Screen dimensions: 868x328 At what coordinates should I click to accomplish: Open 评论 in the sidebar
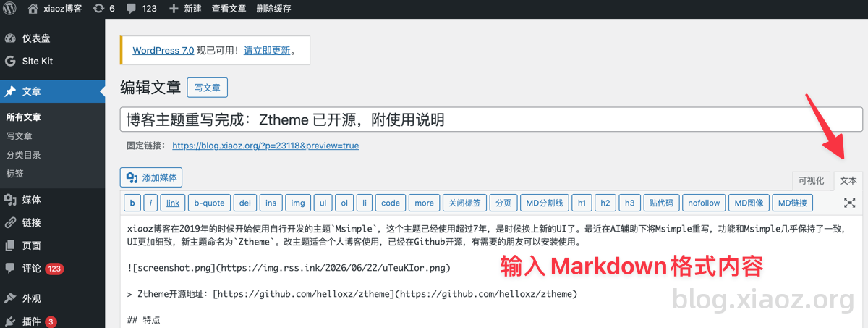coord(52,269)
